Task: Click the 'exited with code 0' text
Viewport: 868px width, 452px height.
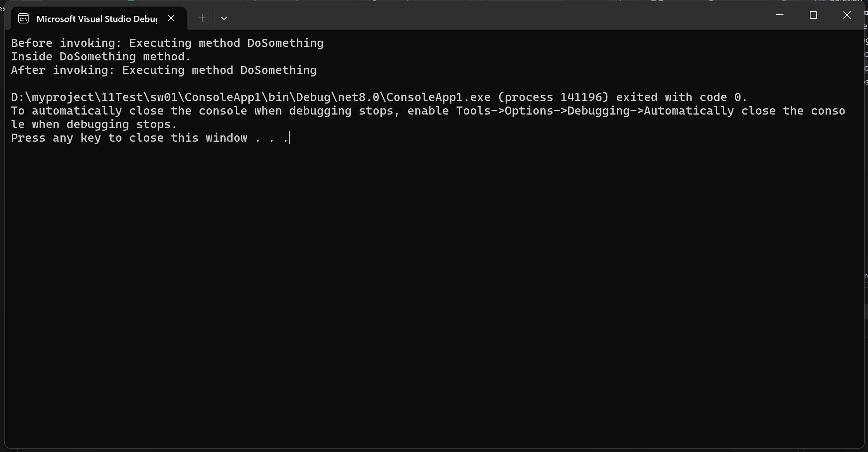Action: click(682, 97)
